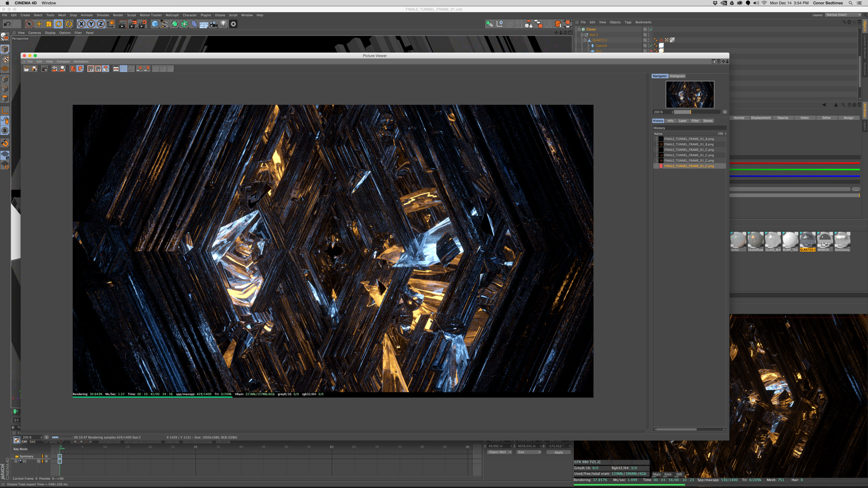The image size is (868, 488).
Task: Add a Light object with bulb icon
Action: pos(224,24)
